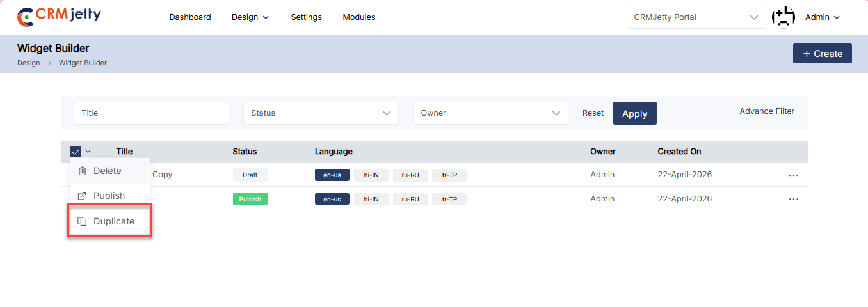This screenshot has height=307, width=868.
Task: Open three-dot menu for Draft widget row
Action: (794, 175)
